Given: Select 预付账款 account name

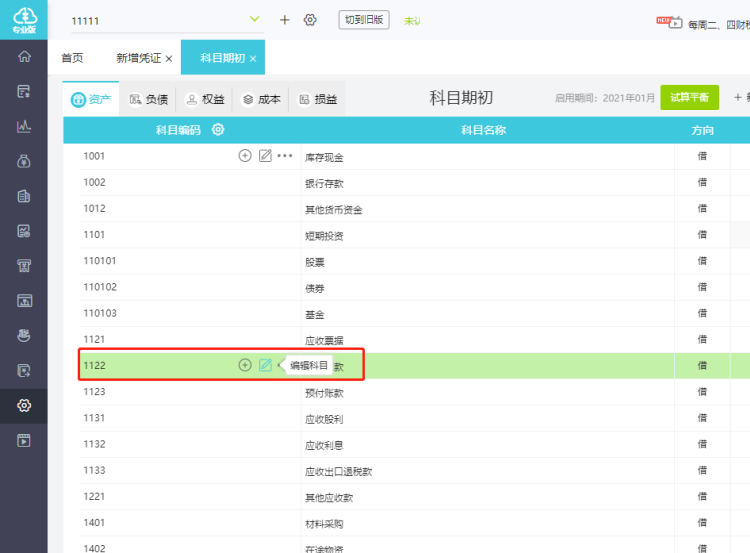Looking at the screenshot, I should tap(324, 393).
